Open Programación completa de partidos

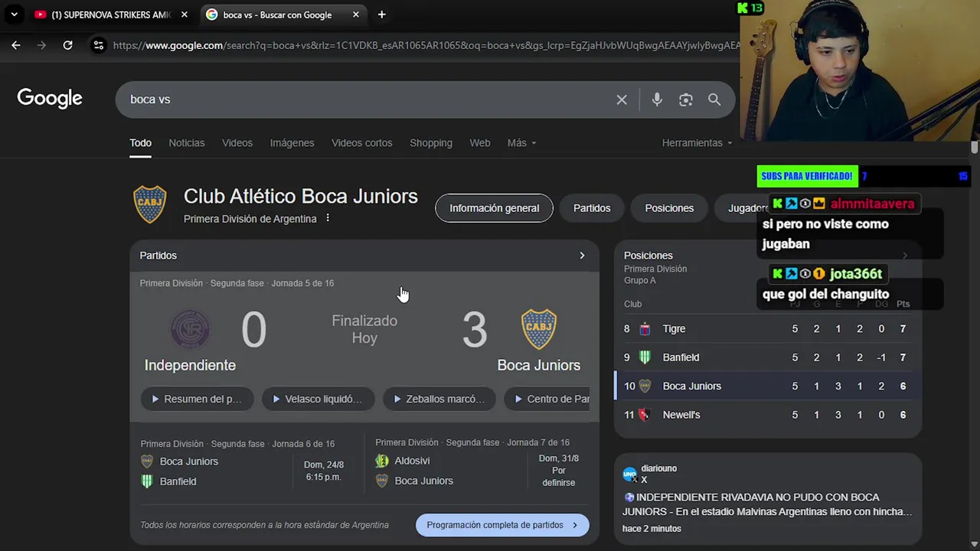[502, 525]
